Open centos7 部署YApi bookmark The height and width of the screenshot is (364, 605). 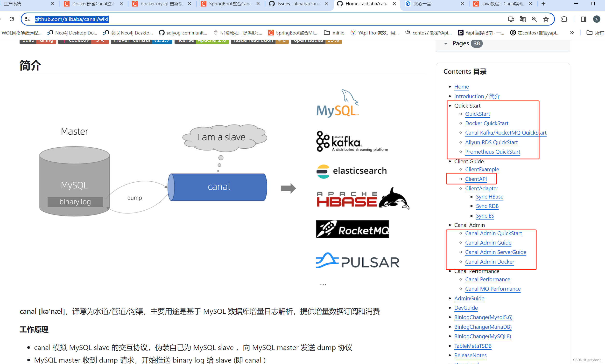(x=429, y=33)
